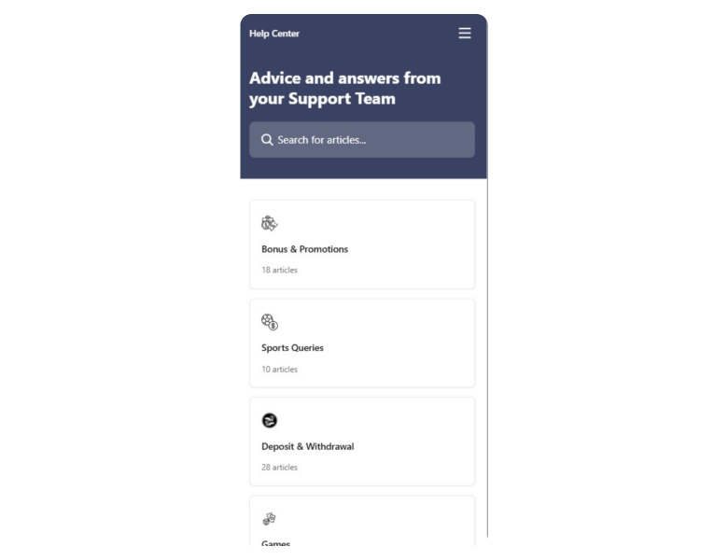Screen dimensions: 728x560
Task: Open Deposit & Withdrawal category title
Action: (308, 446)
